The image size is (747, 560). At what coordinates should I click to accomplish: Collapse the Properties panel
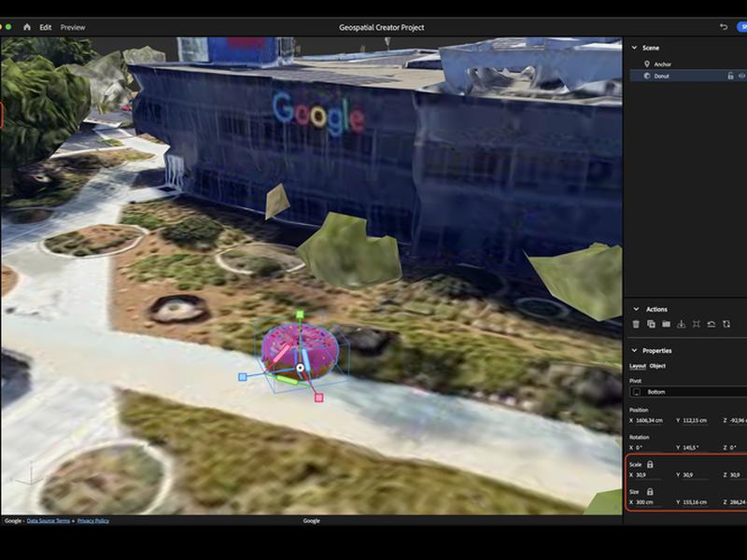634,351
